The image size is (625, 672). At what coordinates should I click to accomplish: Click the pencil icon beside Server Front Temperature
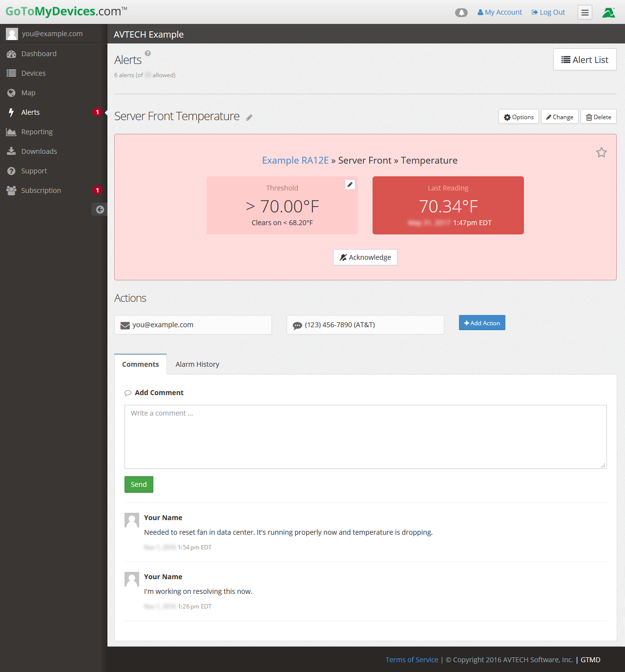pos(249,118)
